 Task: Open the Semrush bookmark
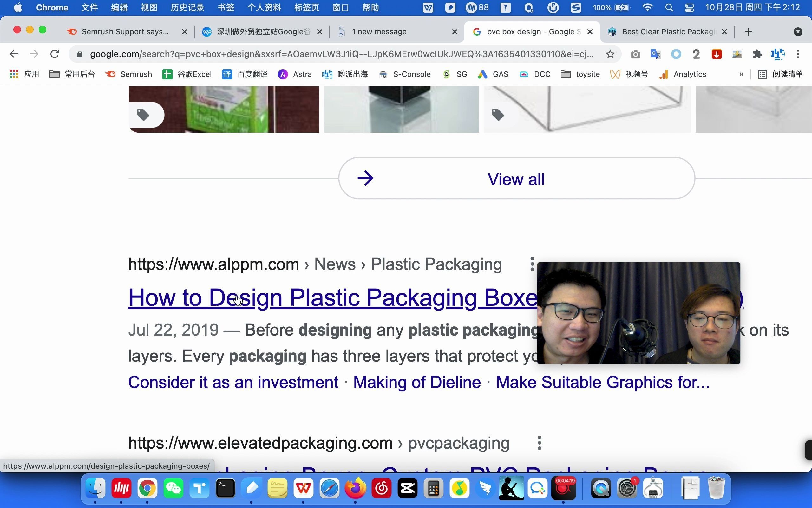[x=128, y=74]
